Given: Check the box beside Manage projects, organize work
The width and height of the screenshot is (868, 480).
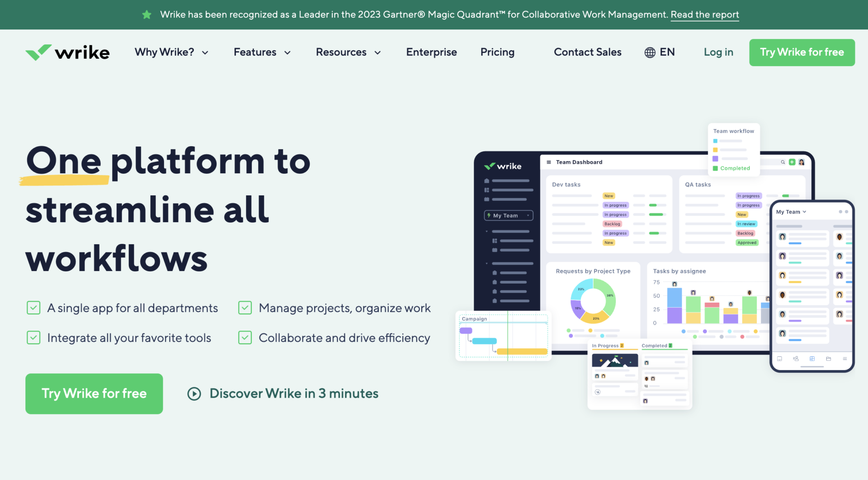Looking at the screenshot, I should [x=245, y=308].
